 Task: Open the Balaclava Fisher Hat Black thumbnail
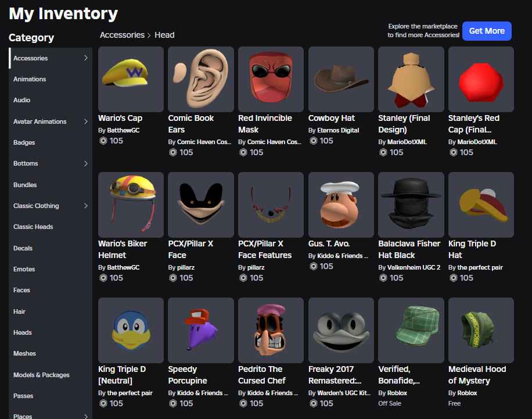[411, 205]
